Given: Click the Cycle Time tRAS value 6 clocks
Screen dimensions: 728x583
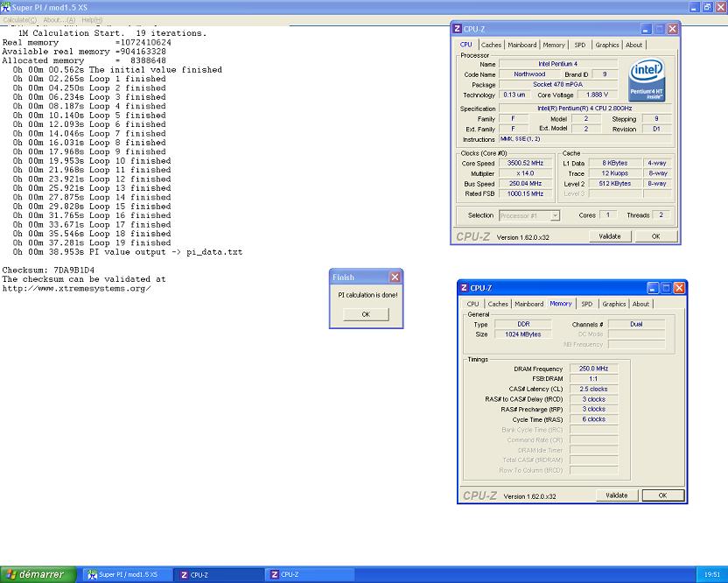Looking at the screenshot, I should click(593, 419).
